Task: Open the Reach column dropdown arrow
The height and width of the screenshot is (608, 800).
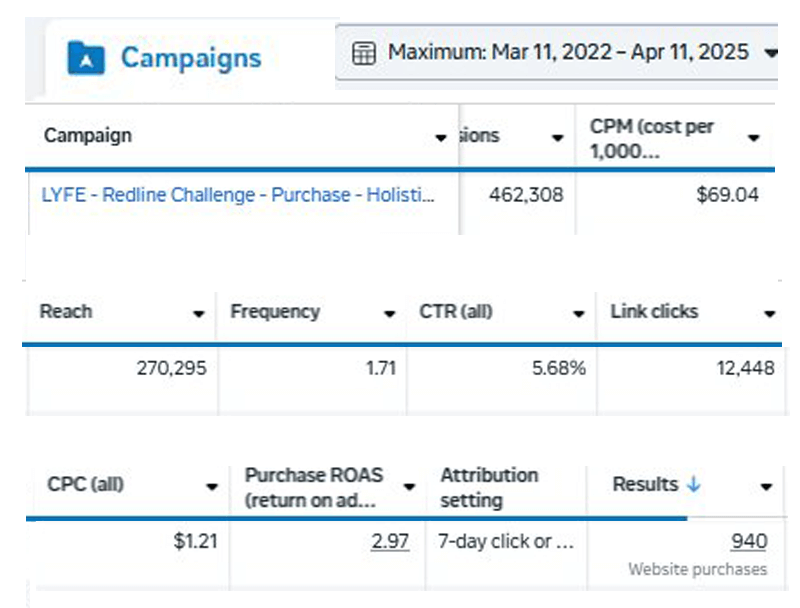Action: pos(198,314)
